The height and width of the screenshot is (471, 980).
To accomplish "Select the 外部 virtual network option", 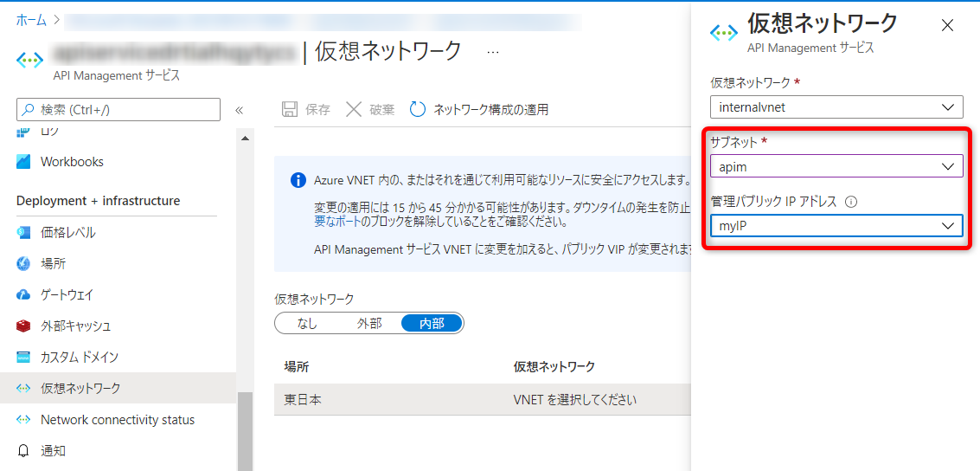I will point(368,324).
